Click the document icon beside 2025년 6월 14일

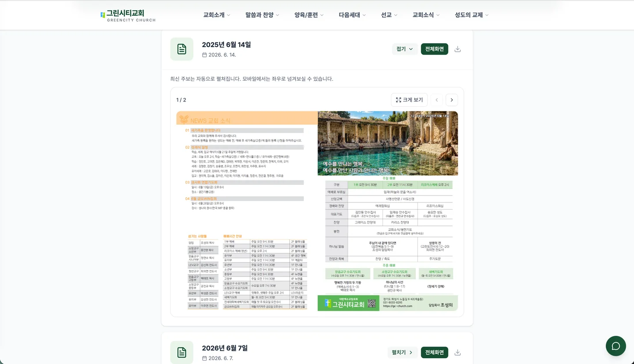point(182,49)
